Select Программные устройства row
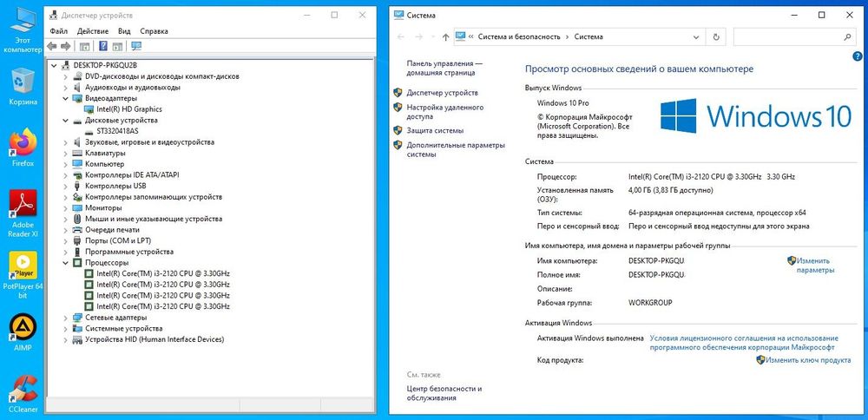 (x=129, y=252)
